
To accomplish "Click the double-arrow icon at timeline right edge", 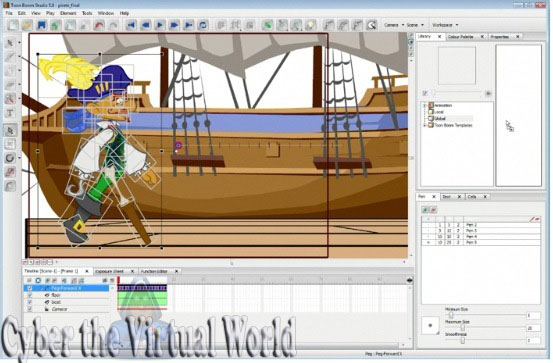I will [x=409, y=280].
